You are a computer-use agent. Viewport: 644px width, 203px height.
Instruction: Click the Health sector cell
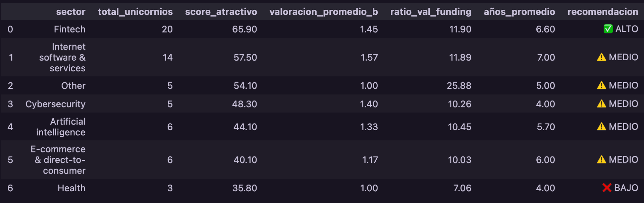(x=71, y=188)
